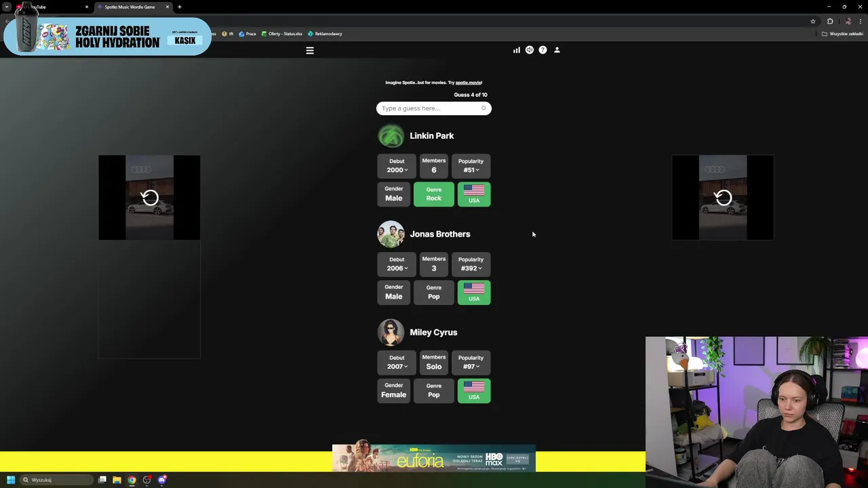
Task: Click the Wyszukaj taskbar search box
Action: pos(57,480)
